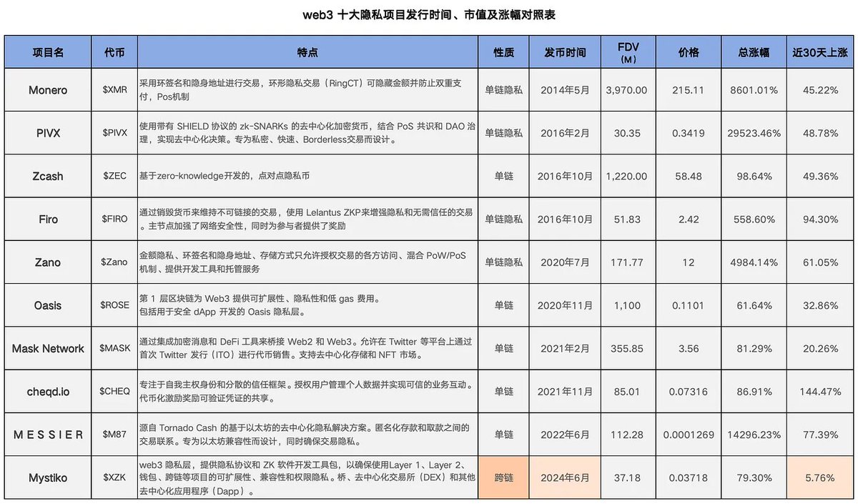858x504 pixels.
Task: Click the 发币时间 column header
Action: coord(565,52)
